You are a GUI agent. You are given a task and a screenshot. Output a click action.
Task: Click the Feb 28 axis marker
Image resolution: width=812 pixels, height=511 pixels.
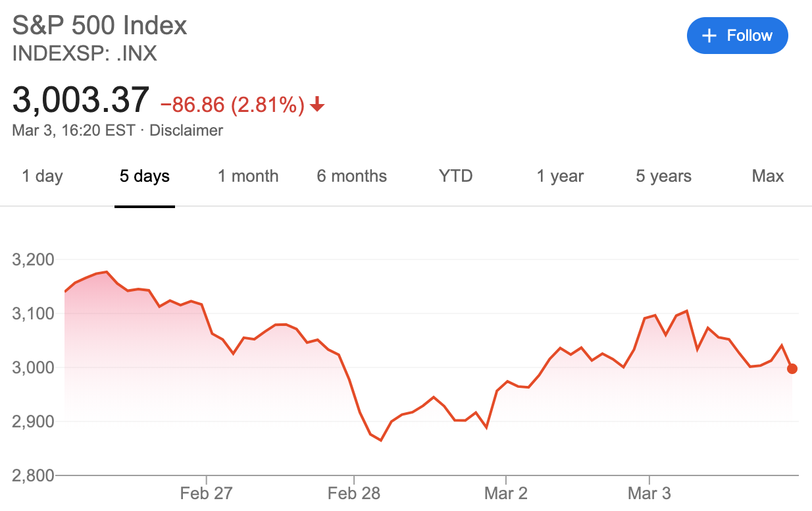coord(354,494)
